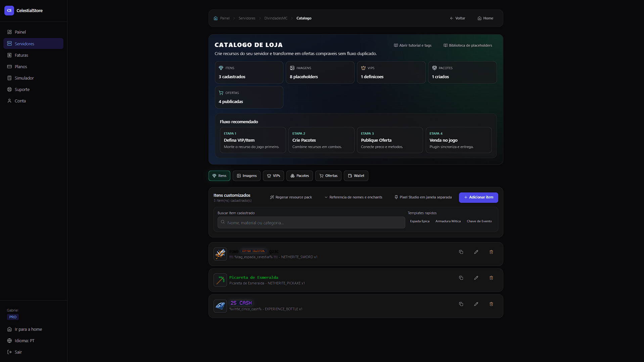The image size is (644, 362).
Task: Click the globe icon next to Idioma
Action: pyautogui.click(x=9, y=341)
